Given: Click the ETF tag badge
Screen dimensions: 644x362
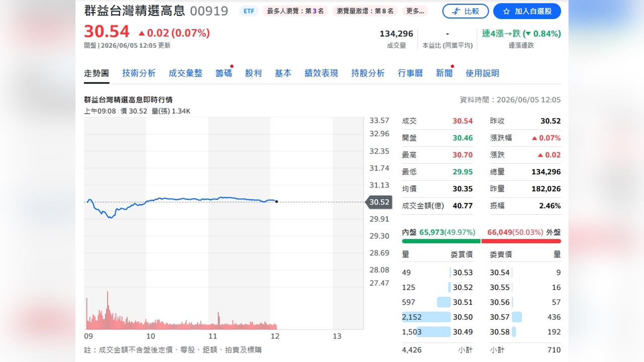Looking at the screenshot, I should 249,11.
